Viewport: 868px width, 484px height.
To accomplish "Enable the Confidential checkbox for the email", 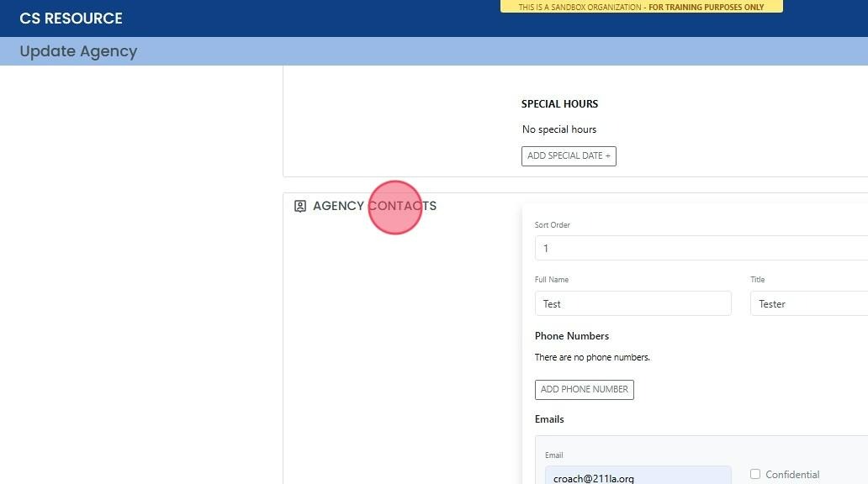I will pyautogui.click(x=755, y=474).
